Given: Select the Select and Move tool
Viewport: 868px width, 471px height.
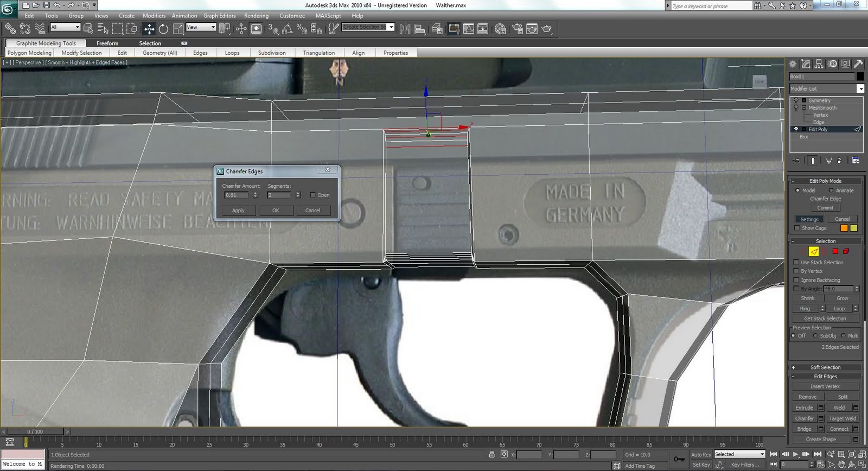Looking at the screenshot, I should (149, 29).
